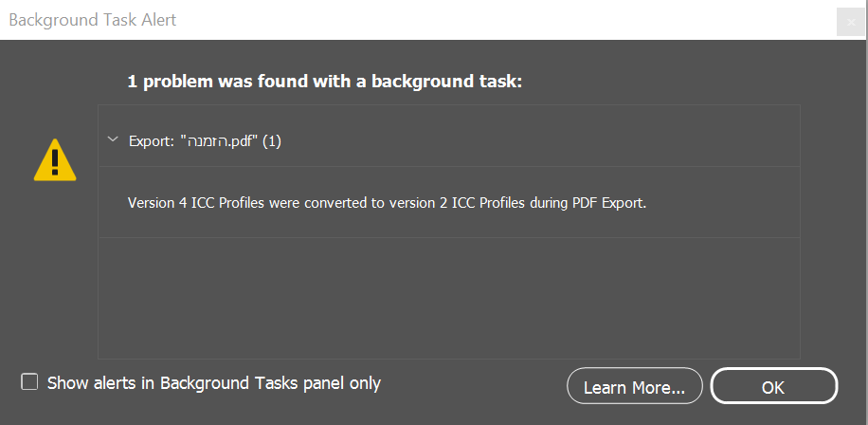Image resolution: width=868 pixels, height=425 pixels.
Task: Close the Background Task Alert dialog
Action: tap(850, 21)
